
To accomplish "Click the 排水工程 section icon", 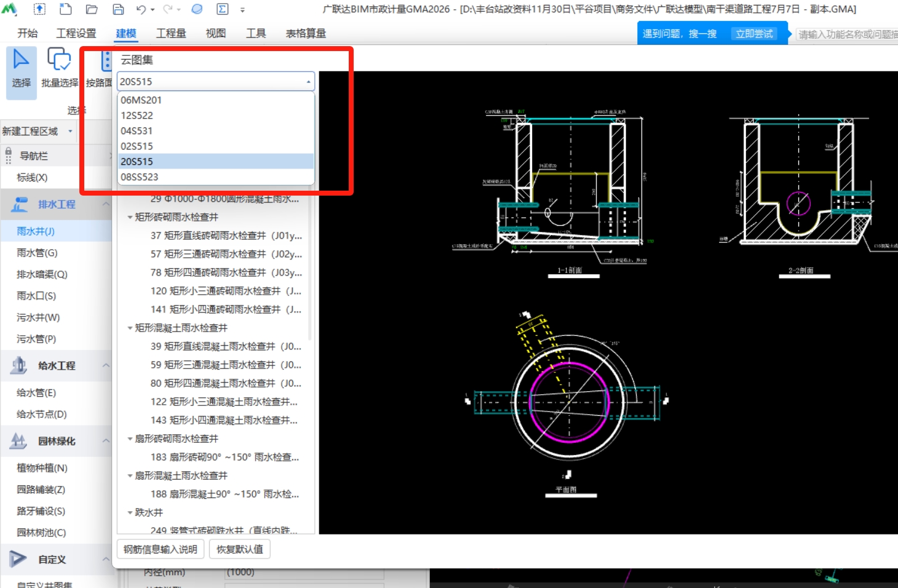I will [x=20, y=204].
